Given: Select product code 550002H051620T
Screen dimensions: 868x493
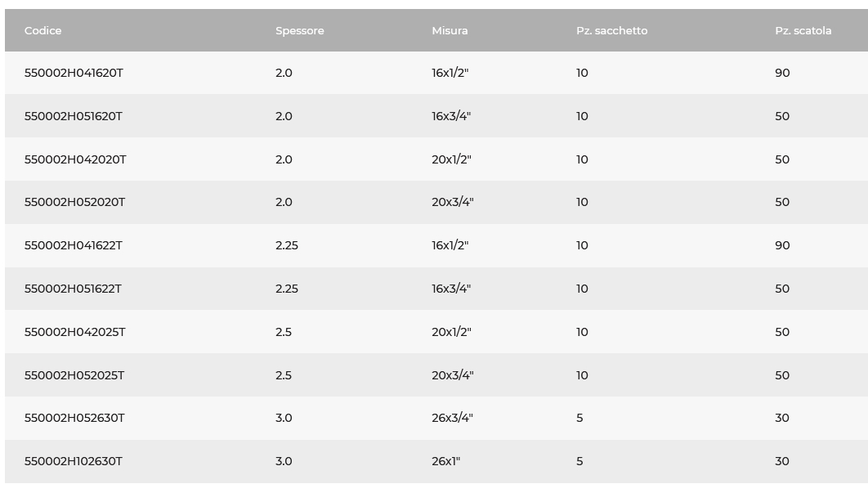Looking at the screenshot, I should pyautogui.click(x=74, y=116).
